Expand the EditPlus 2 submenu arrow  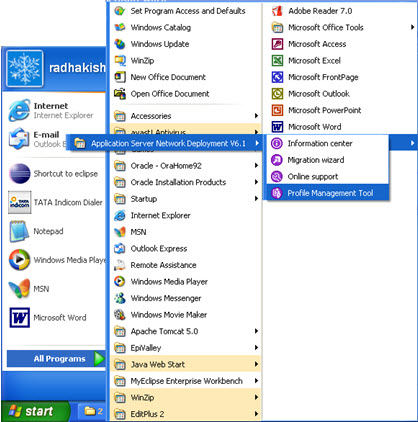[x=256, y=414]
